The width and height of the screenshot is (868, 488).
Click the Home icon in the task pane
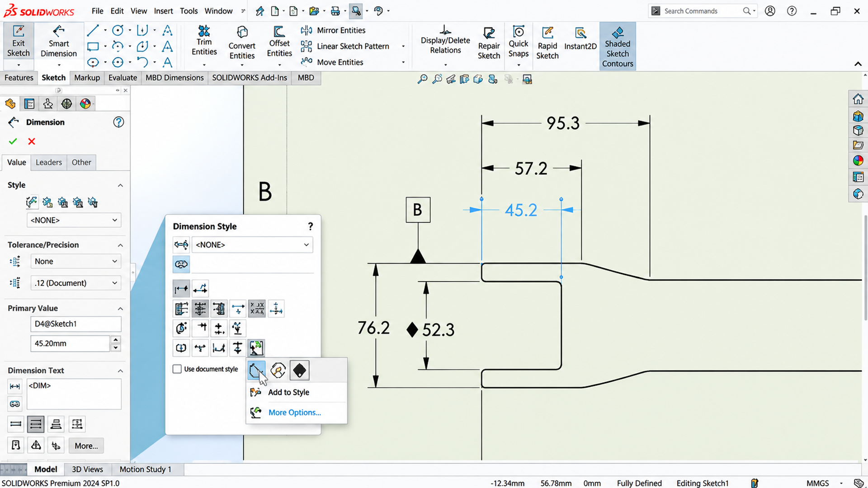click(858, 99)
